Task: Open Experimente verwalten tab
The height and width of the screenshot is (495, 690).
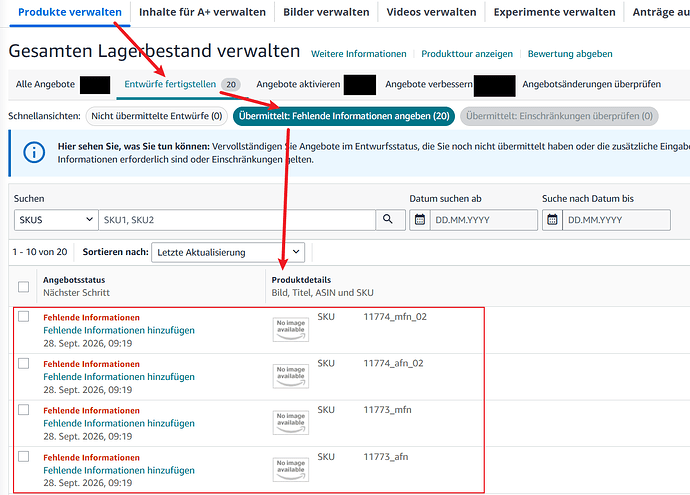Action: coord(554,12)
